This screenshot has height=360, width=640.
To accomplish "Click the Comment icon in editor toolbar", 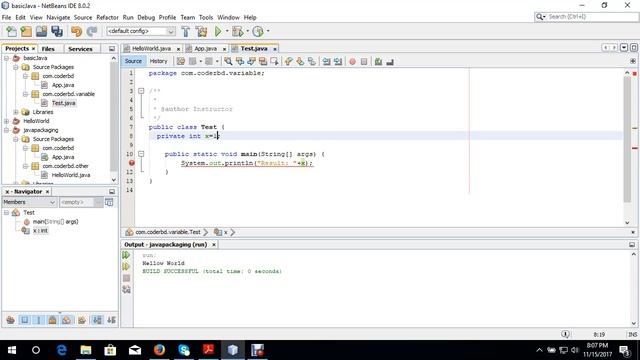I will pos(378,62).
